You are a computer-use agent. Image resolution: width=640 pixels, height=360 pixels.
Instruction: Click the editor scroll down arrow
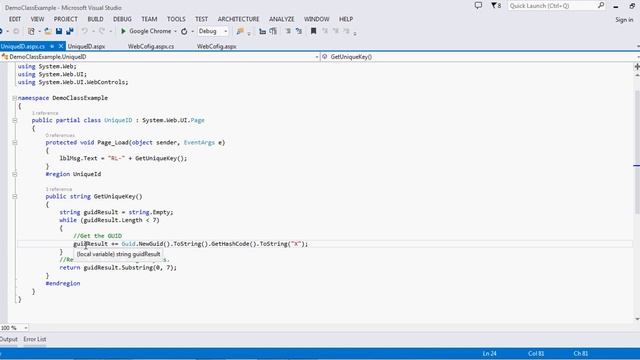pos(637,319)
